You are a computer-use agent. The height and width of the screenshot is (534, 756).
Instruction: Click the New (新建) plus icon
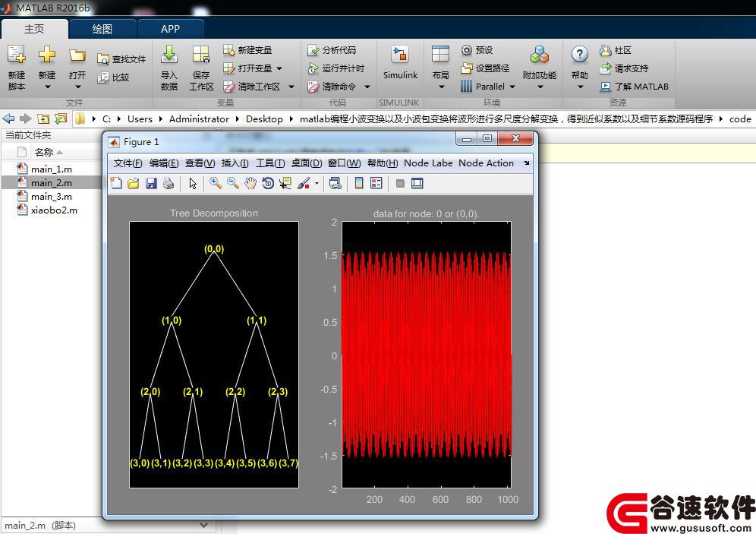pyautogui.click(x=47, y=54)
